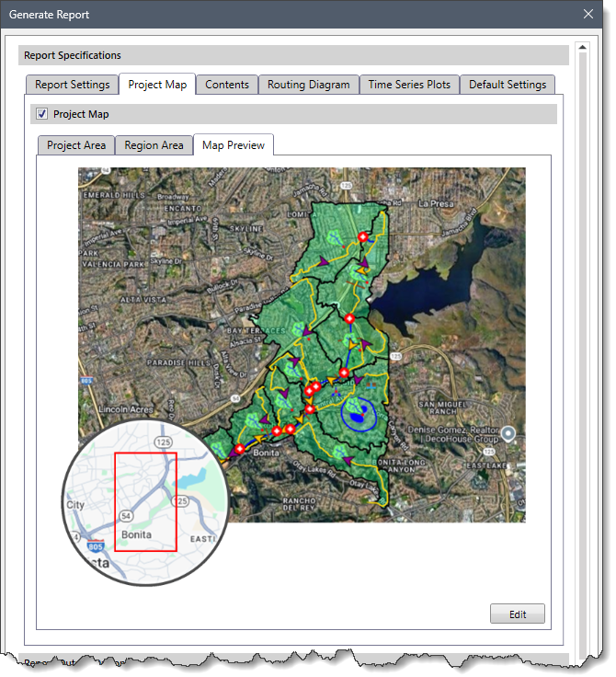This screenshot has width=616, height=677.
Task: Open the Default Settings tab
Action: pos(508,85)
